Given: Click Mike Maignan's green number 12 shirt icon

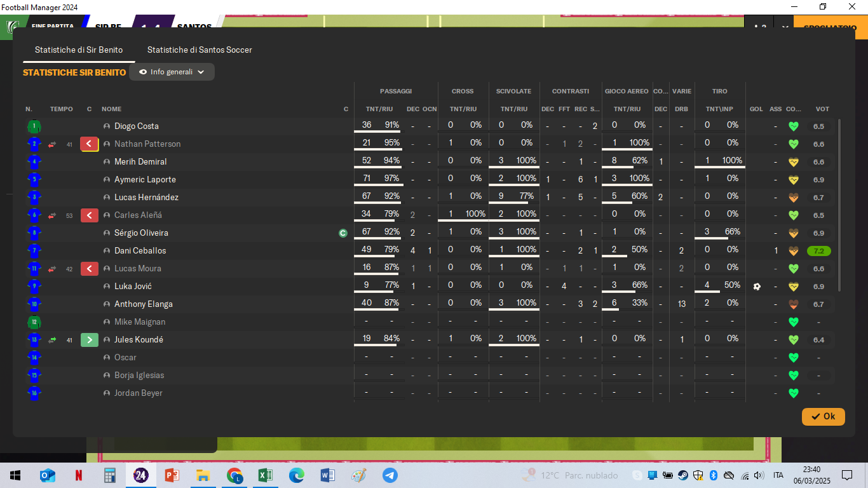Looking at the screenshot, I should tap(34, 322).
